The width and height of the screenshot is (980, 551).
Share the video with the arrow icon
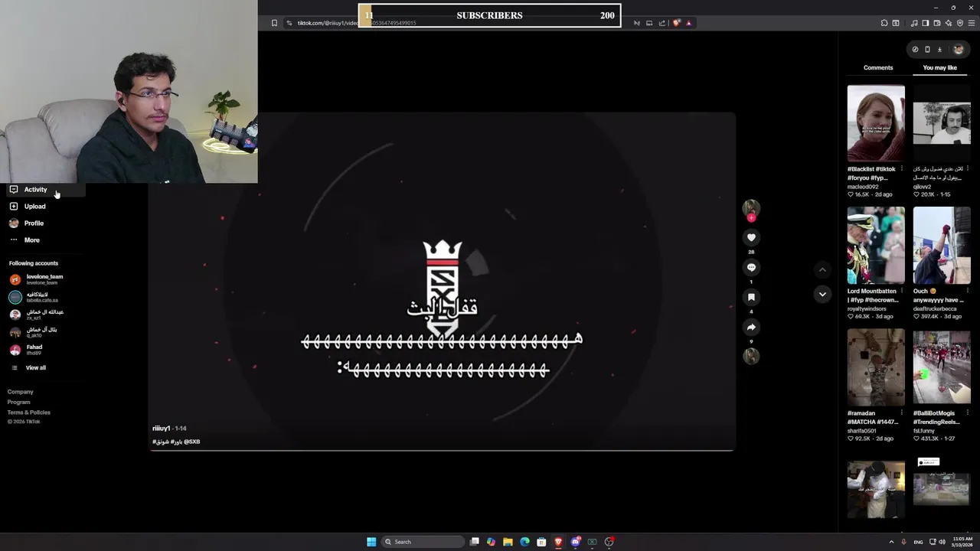(751, 327)
